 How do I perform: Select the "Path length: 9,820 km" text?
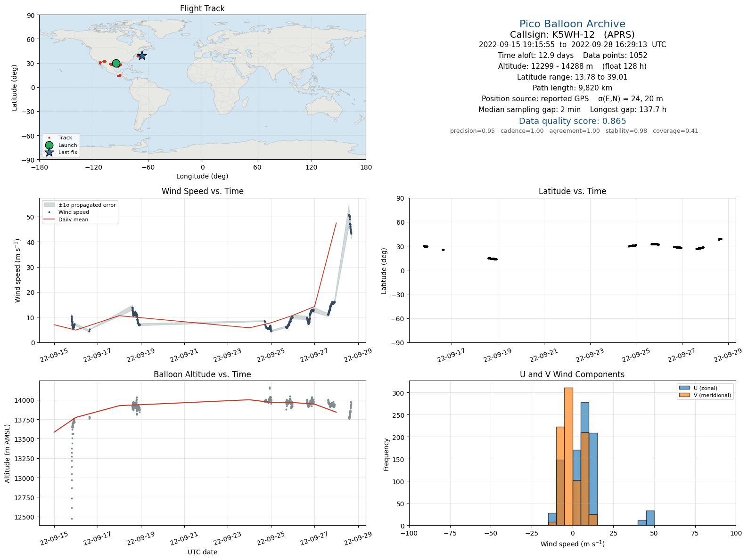tap(572, 88)
